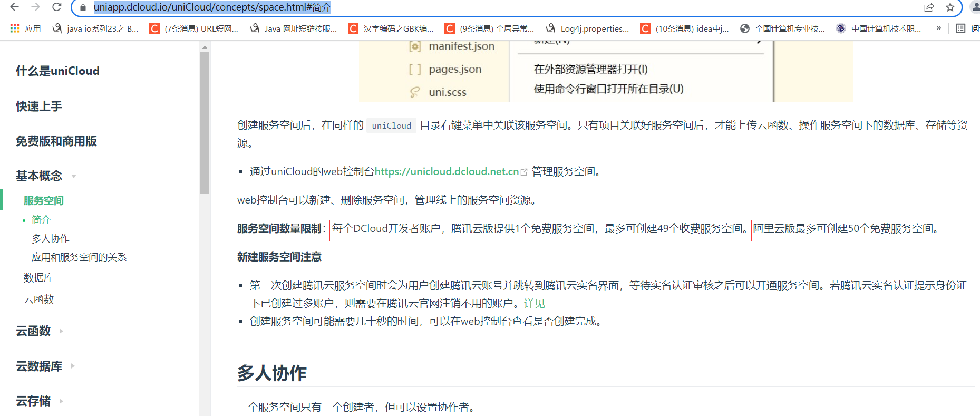Open 云函数 under 基本概念

click(x=38, y=299)
